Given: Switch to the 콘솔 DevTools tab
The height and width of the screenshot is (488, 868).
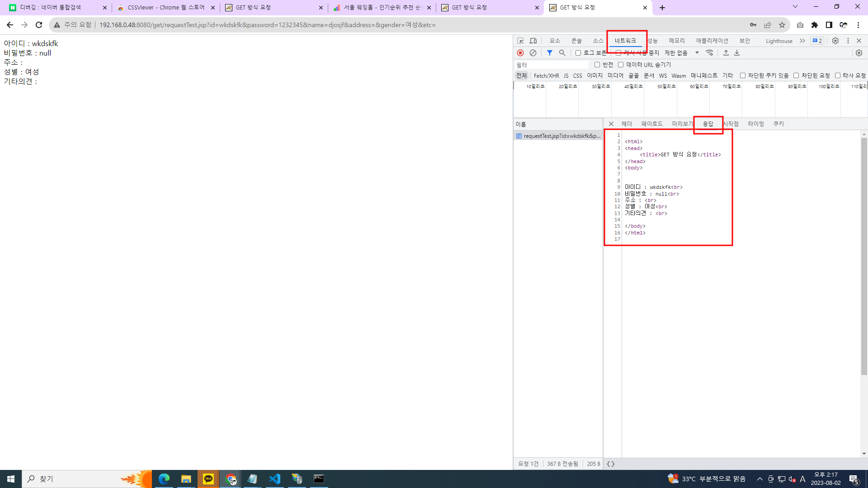Looking at the screenshot, I should coord(576,41).
